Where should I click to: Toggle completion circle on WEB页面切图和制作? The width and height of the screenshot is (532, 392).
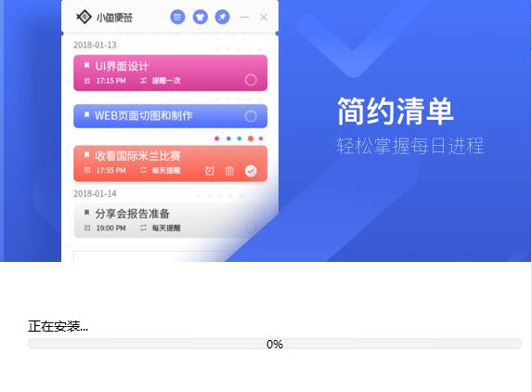(251, 116)
